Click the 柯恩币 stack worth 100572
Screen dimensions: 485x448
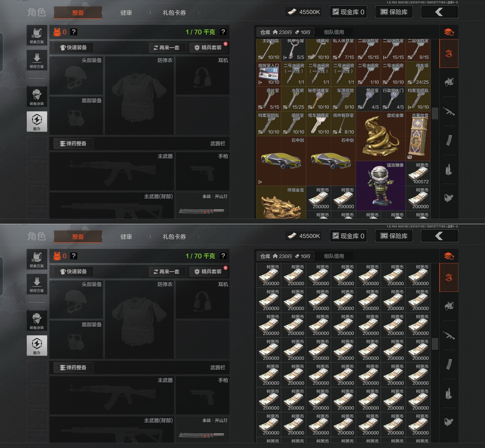[x=418, y=173]
